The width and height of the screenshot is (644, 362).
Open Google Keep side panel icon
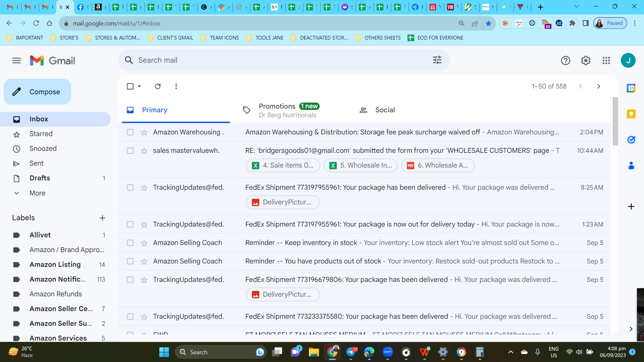pos(631,114)
